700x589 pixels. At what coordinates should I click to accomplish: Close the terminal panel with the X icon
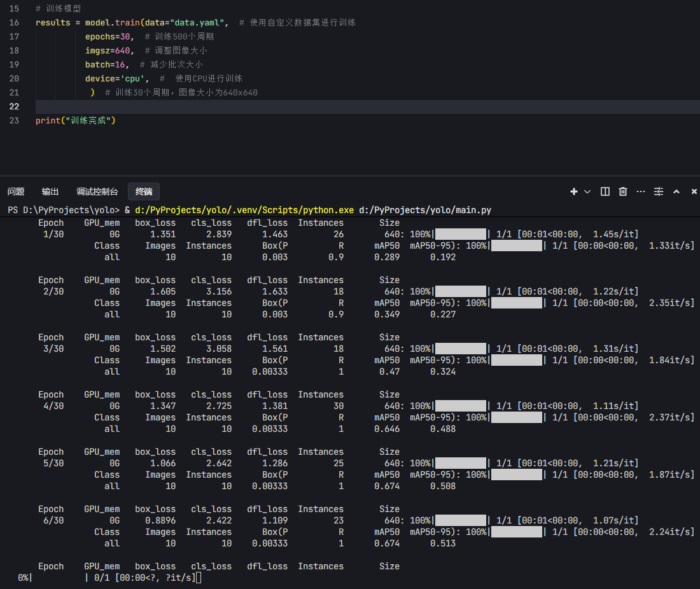[693, 191]
